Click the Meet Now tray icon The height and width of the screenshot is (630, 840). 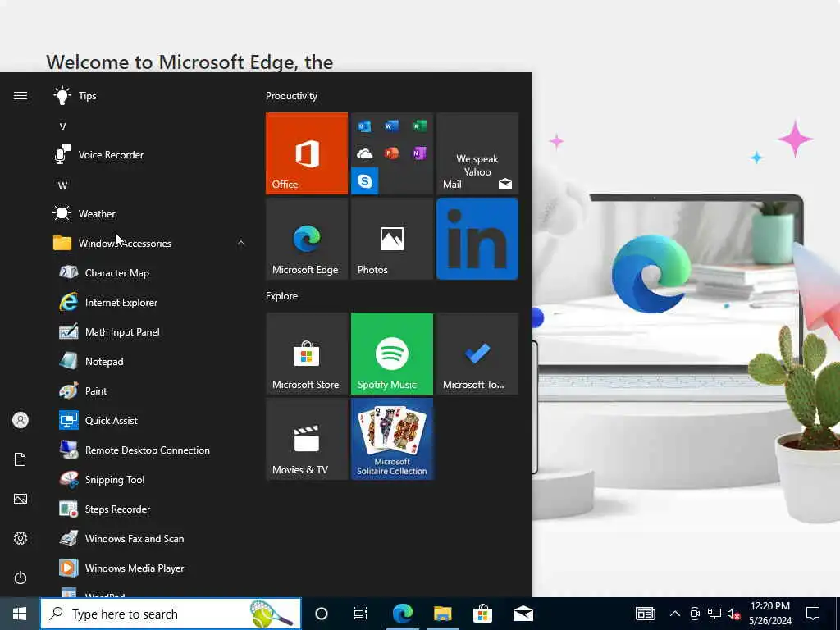[x=695, y=614]
